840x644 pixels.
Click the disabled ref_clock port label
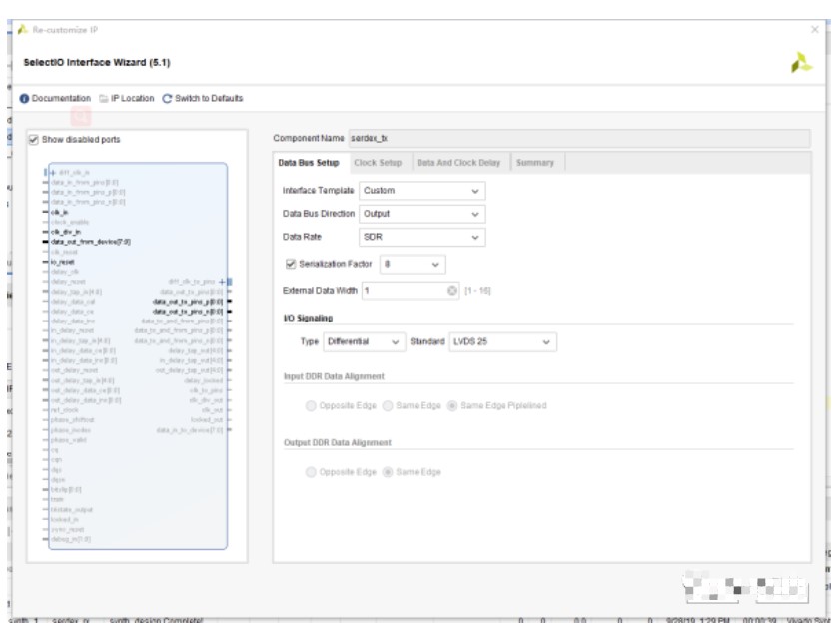click(65, 410)
